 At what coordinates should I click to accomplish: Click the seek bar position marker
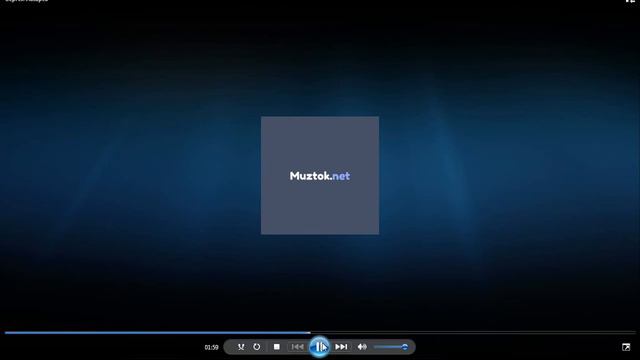[x=309, y=333]
